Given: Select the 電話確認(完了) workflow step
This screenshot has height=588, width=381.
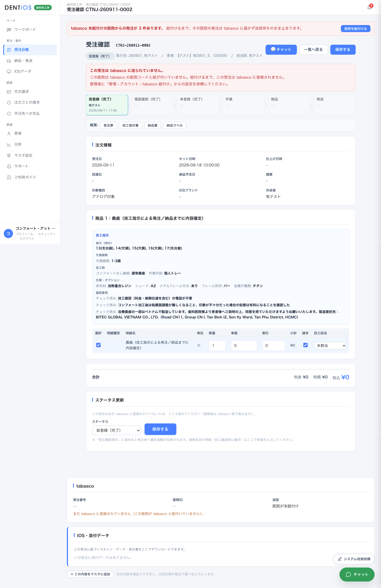Looking at the screenshot, I should (x=152, y=105).
